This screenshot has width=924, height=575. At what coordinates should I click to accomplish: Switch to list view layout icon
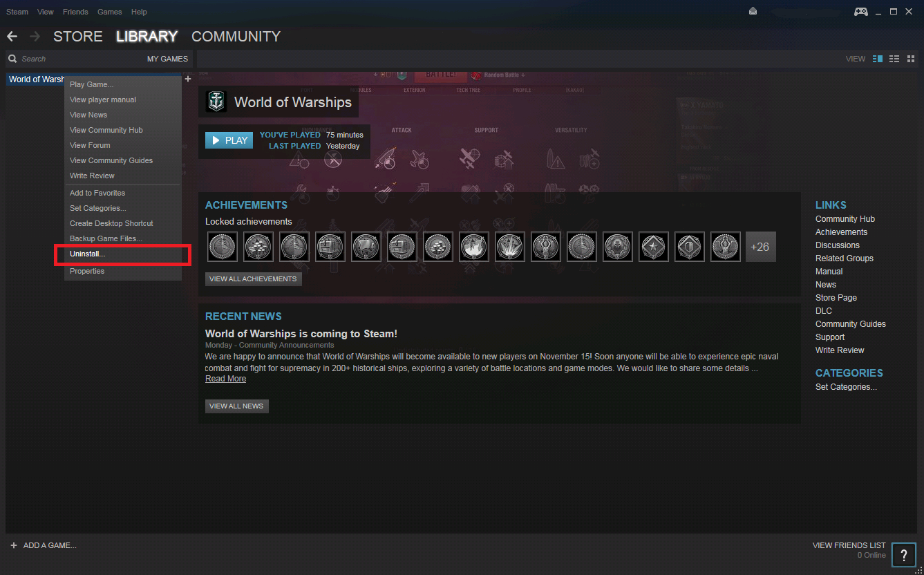pos(894,59)
